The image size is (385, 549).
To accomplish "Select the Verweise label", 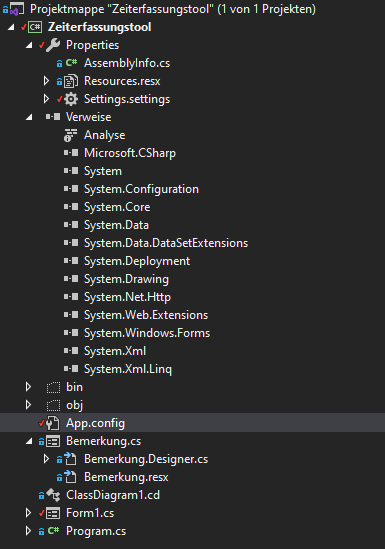I will click(89, 117).
